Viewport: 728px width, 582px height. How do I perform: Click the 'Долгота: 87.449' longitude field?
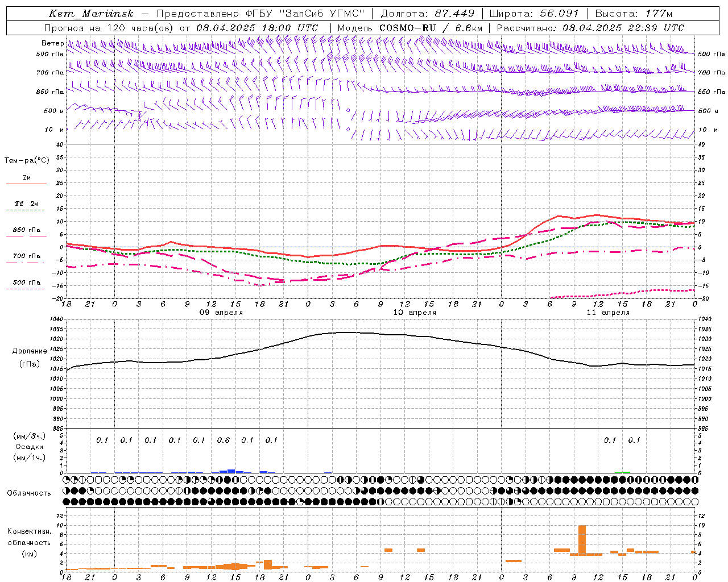coord(427,14)
